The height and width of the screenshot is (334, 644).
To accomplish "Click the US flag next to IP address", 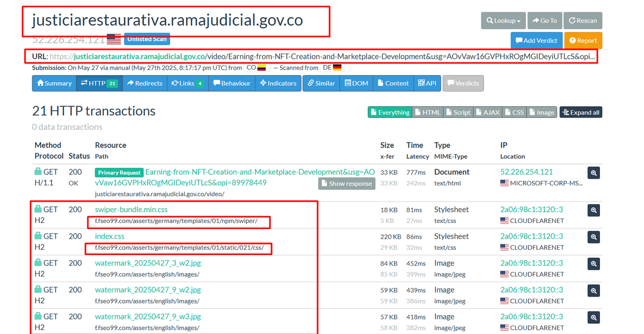I will point(114,40).
